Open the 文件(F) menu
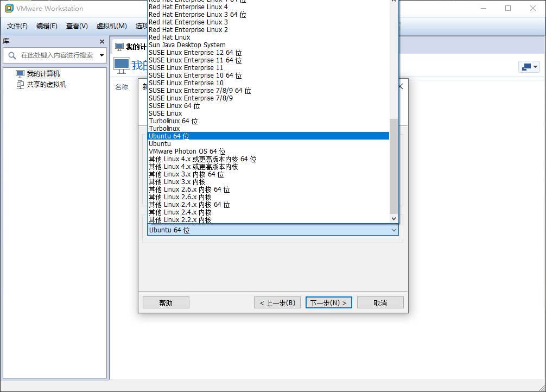The height and width of the screenshot is (392, 546). [17, 26]
